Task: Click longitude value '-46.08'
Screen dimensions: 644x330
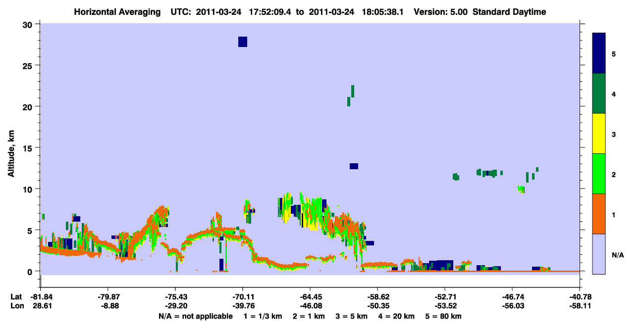Action: (x=310, y=306)
